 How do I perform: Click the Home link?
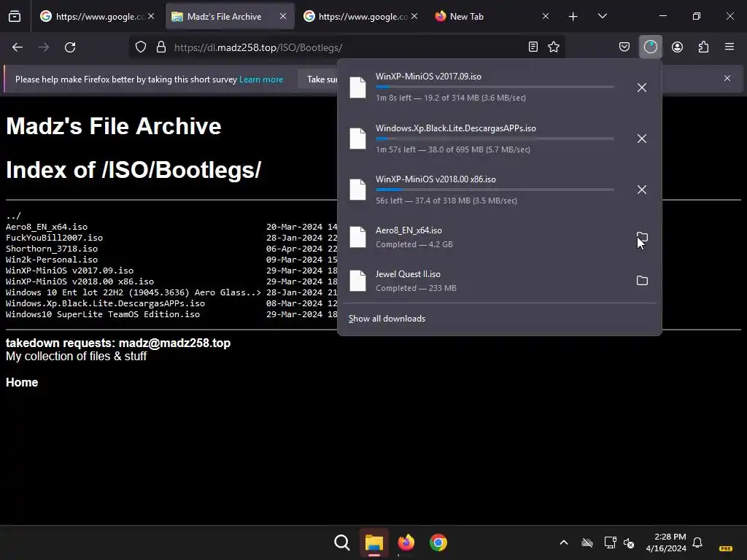click(22, 382)
